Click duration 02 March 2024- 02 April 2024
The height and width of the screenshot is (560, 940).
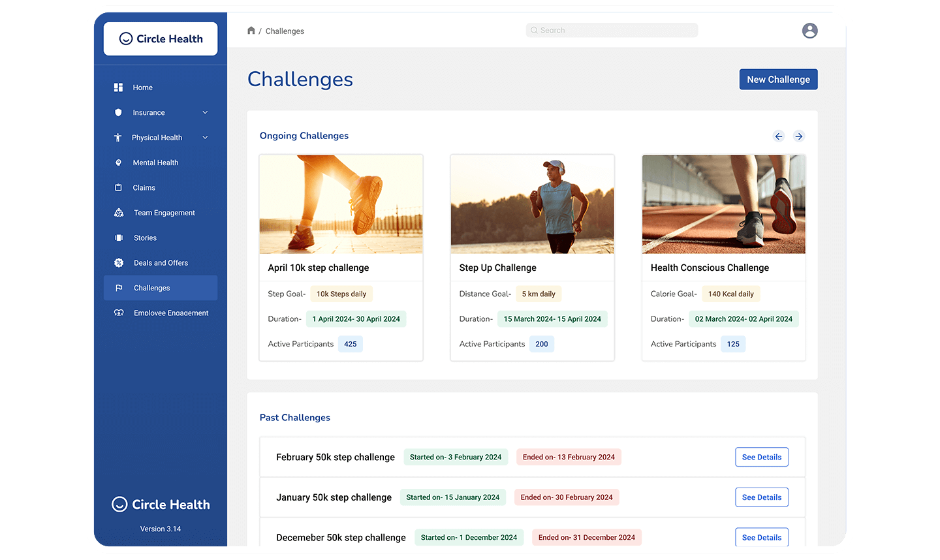[x=744, y=319]
